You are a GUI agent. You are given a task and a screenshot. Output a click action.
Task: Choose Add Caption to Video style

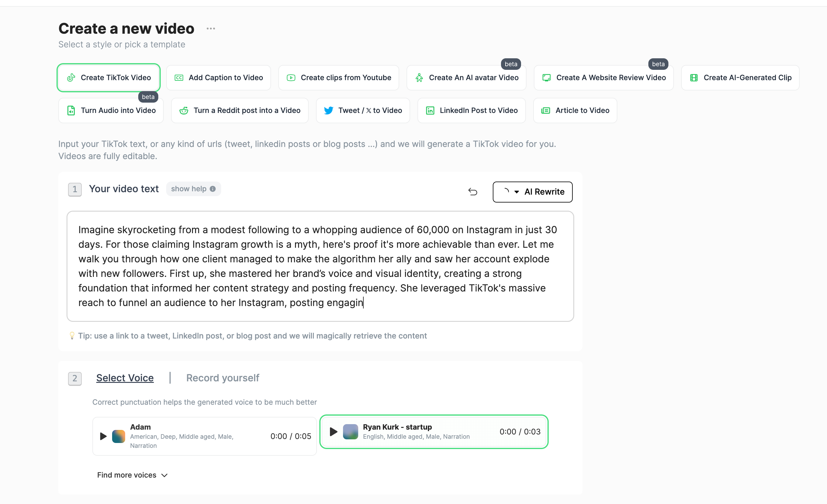pyautogui.click(x=218, y=77)
